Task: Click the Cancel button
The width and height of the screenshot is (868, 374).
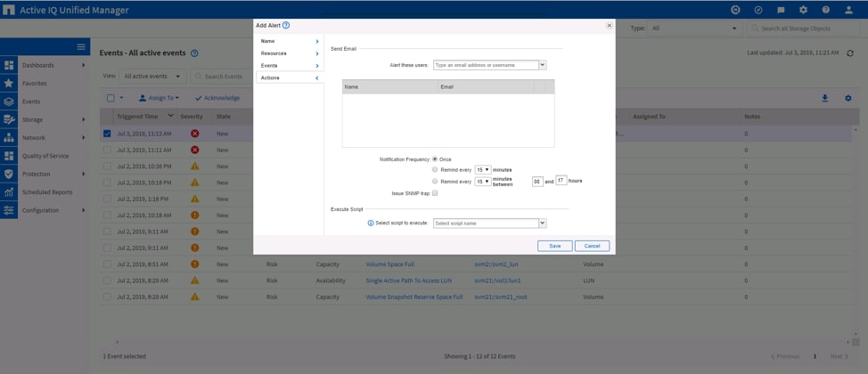Action: (592, 246)
